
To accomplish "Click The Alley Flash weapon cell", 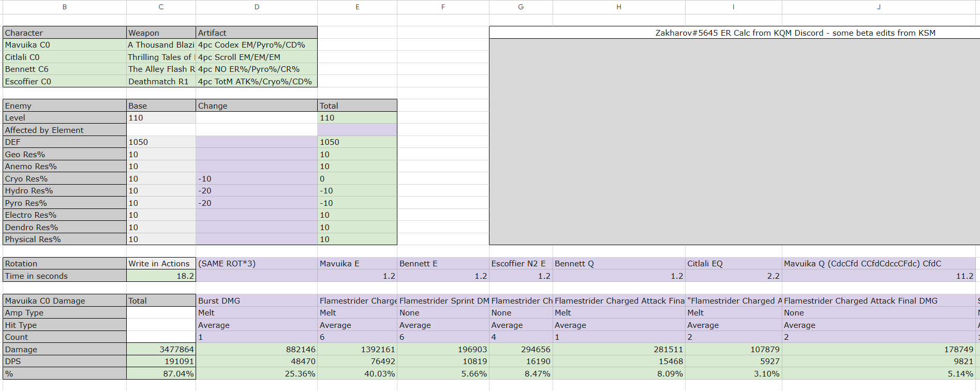I will tap(161, 69).
